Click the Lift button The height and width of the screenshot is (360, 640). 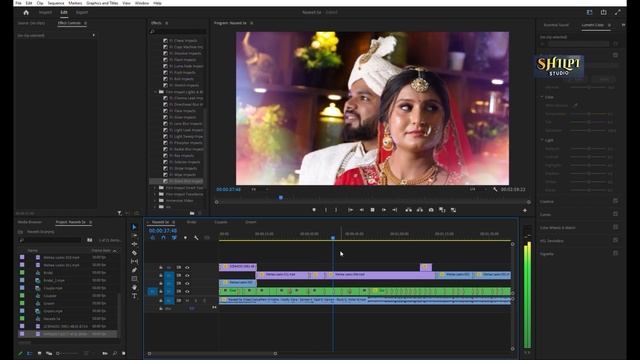coord(409,210)
